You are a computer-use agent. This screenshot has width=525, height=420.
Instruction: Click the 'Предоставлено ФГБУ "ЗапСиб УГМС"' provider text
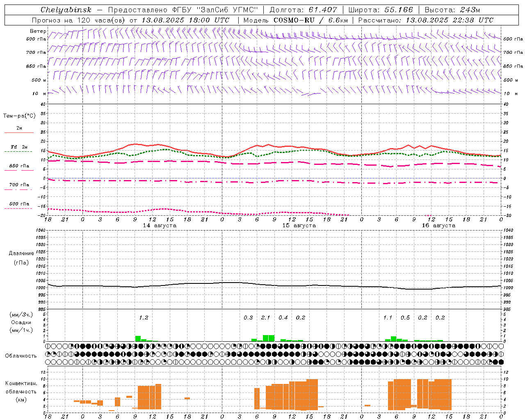tap(183, 10)
